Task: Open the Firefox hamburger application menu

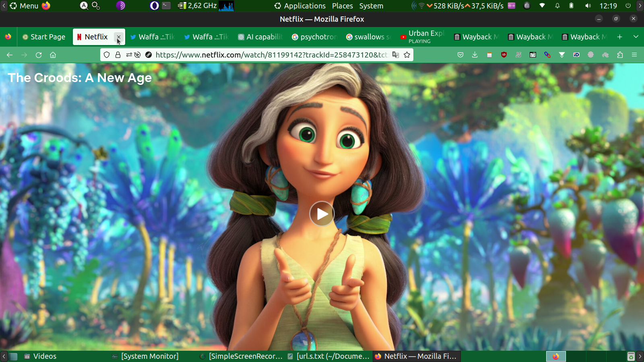Action: tap(634, 55)
